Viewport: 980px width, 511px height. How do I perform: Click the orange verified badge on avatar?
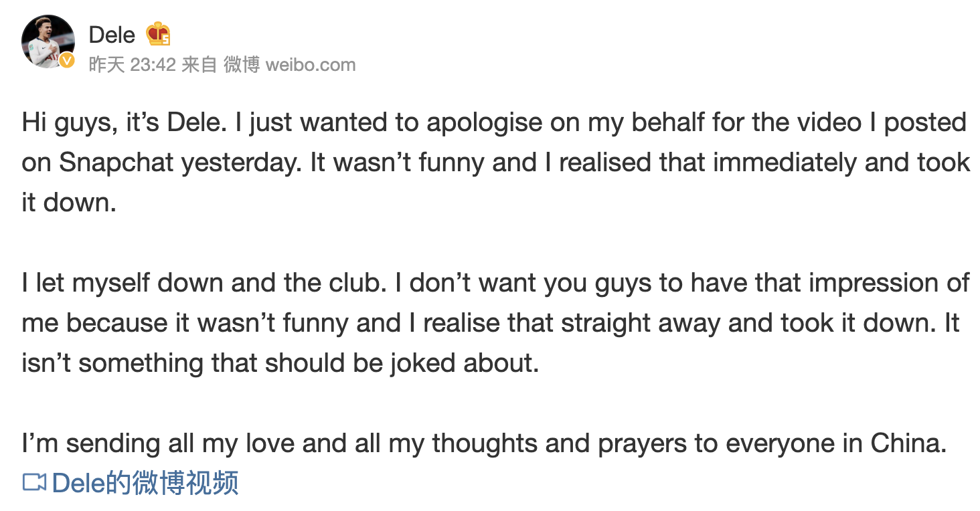[67, 61]
